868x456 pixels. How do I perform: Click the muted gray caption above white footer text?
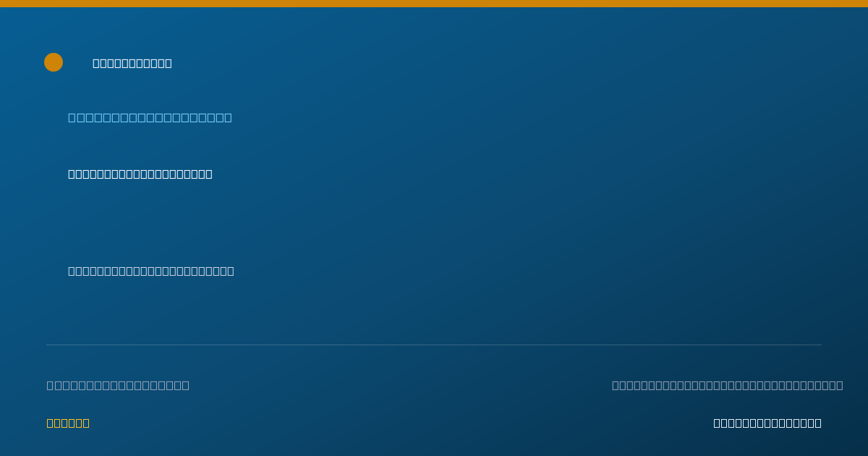(x=728, y=385)
